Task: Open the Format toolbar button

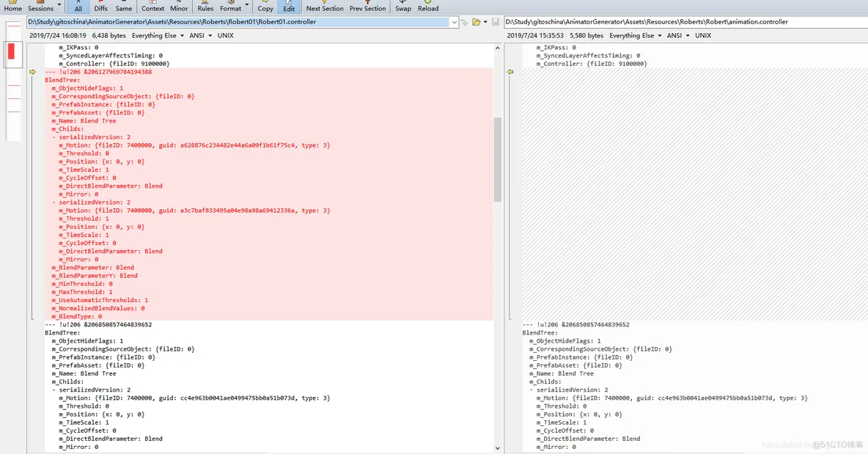Action: (x=230, y=7)
